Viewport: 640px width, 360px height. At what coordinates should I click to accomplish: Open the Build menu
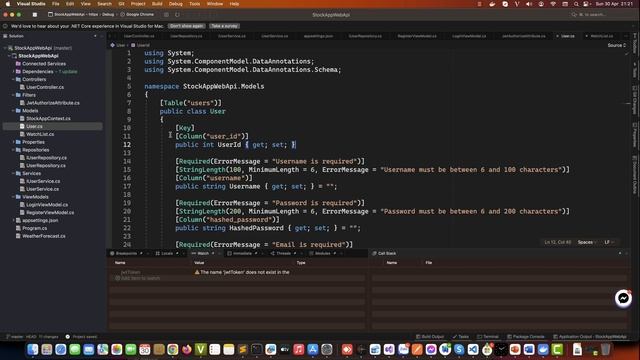coord(157,4)
